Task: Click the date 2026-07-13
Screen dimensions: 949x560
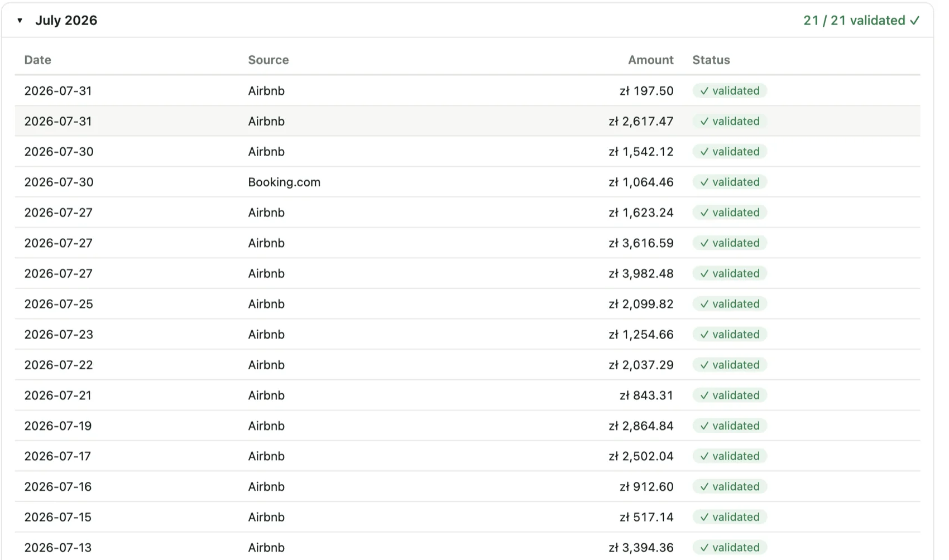Action: click(58, 548)
